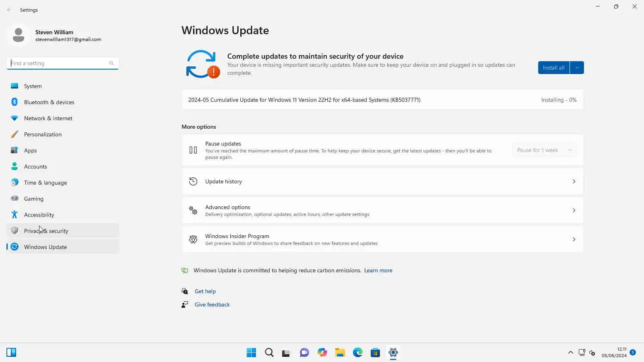644x362 pixels.
Task: Open taskbar Search magnifier
Action: pyautogui.click(x=269, y=353)
